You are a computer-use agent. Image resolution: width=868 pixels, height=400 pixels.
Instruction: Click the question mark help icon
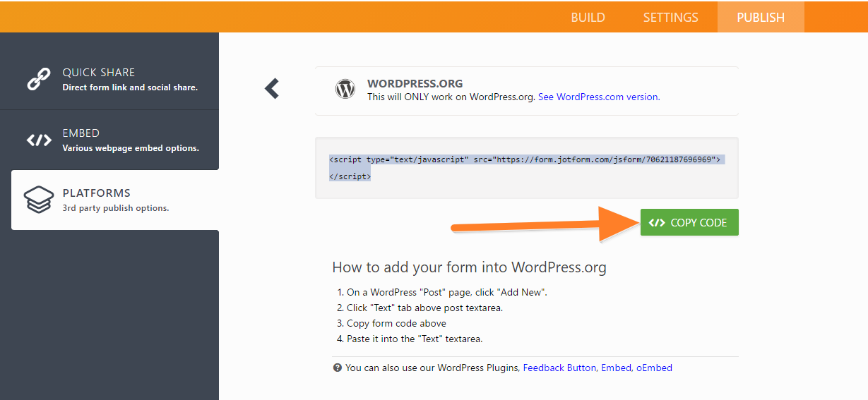click(337, 368)
